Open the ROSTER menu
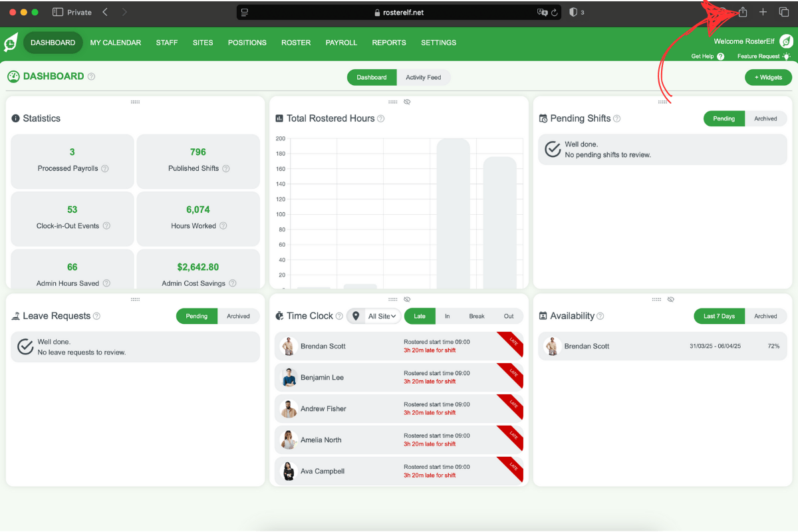Viewport: 798px width, 532px height. point(296,43)
